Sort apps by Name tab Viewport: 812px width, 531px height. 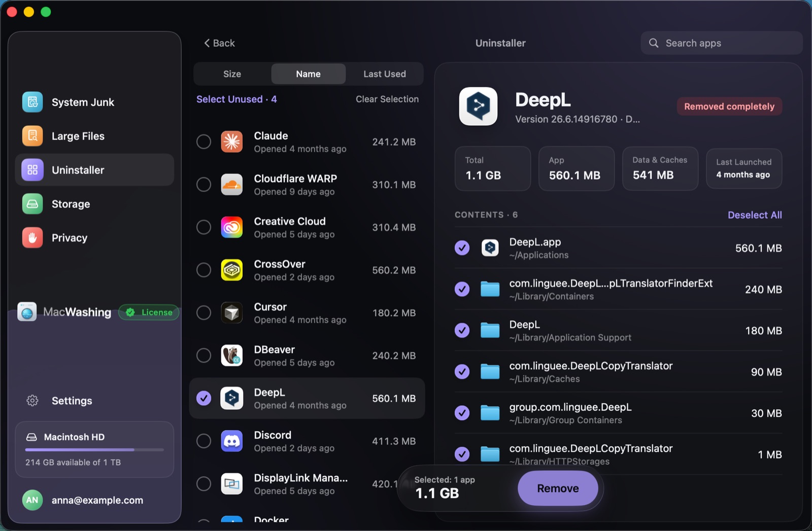coord(308,74)
